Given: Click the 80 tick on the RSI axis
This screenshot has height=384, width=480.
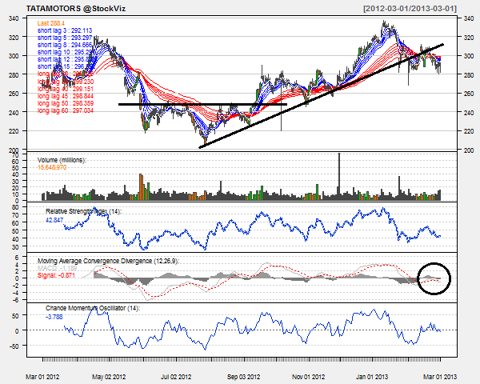Looking at the screenshot, I should coord(15,207).
